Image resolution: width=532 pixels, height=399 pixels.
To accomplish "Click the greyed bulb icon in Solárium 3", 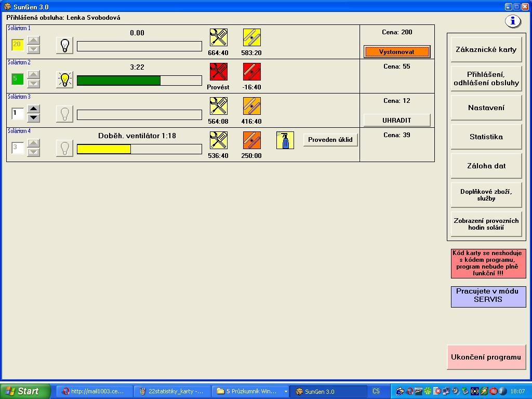I will pos(64,114).
